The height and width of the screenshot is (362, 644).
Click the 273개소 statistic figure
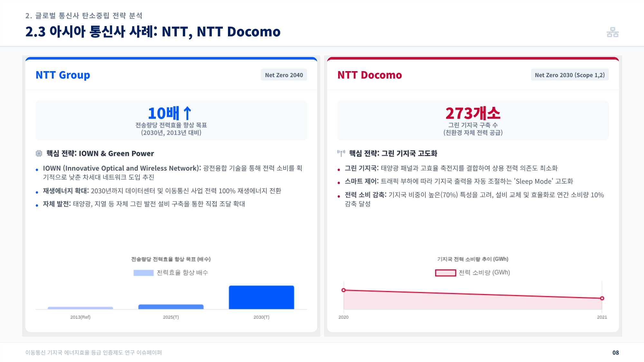[x=473, y=113]
